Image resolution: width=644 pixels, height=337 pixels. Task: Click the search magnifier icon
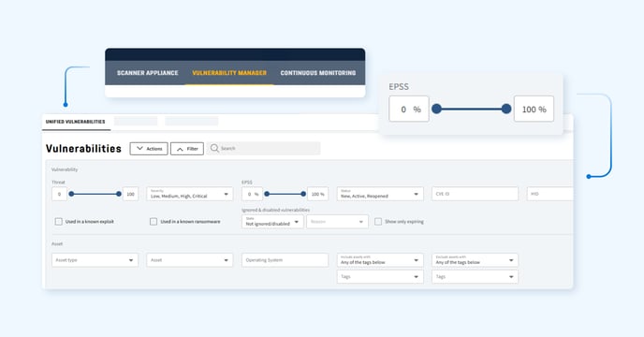point(214,148)
